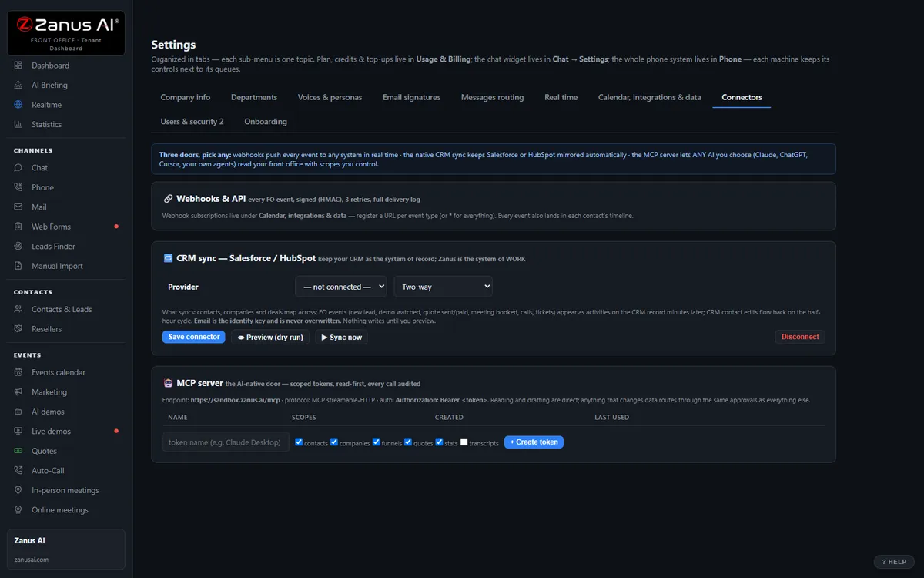This screenshot has height=578, width=924.
Task: Switch to Company info tab
Action: point(186,97)
